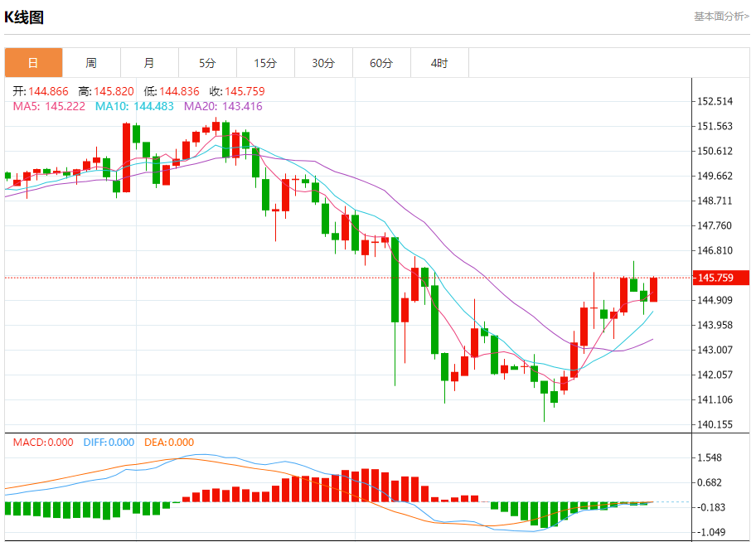Click the 151.563 price axis label
The image size is (756, 542).
pos(715,126)
